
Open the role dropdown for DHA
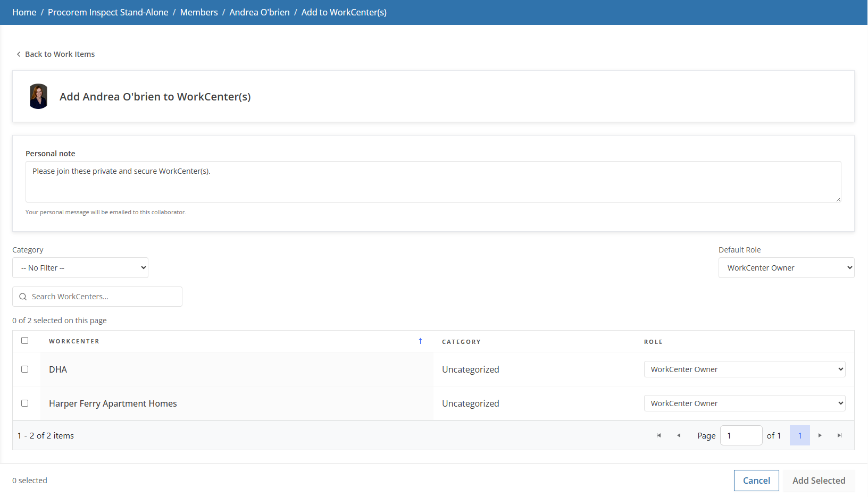[745, 369]
